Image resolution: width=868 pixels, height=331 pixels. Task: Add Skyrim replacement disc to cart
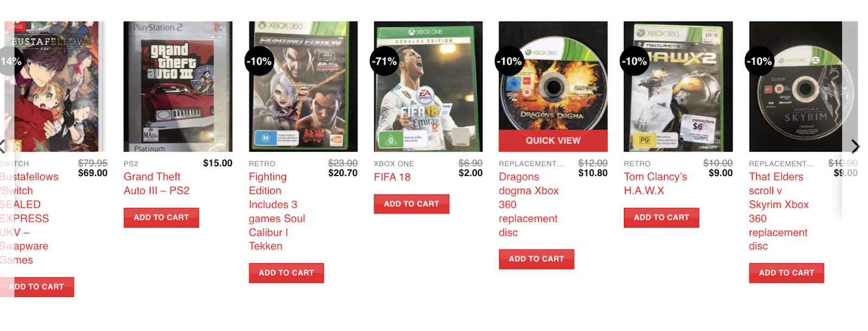click(x=786, y=272)
